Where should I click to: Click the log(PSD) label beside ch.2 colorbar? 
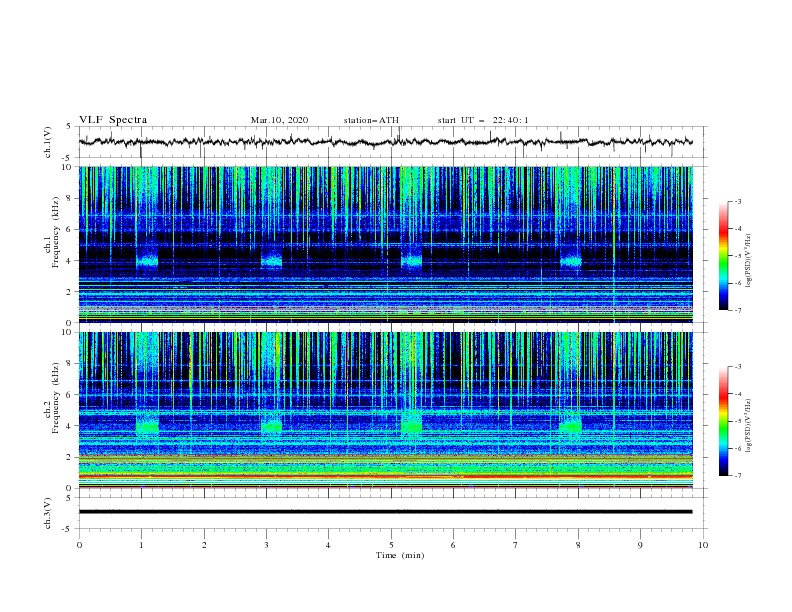[749, 425]
